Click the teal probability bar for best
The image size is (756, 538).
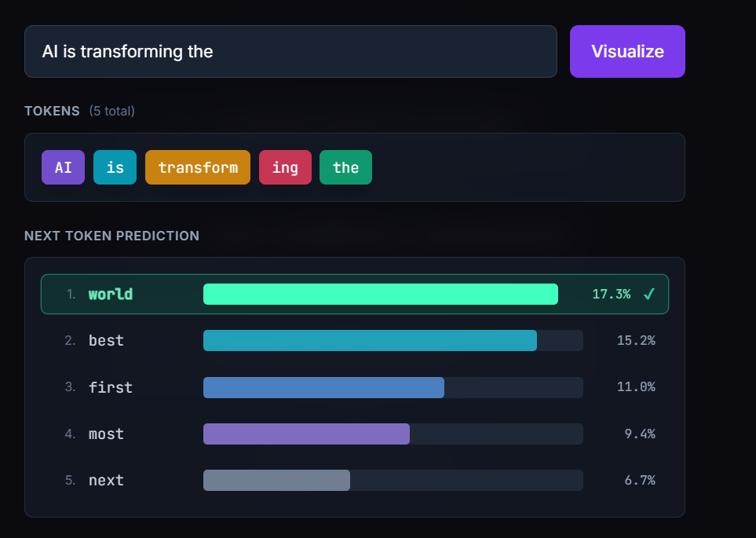tap(370, 341)
